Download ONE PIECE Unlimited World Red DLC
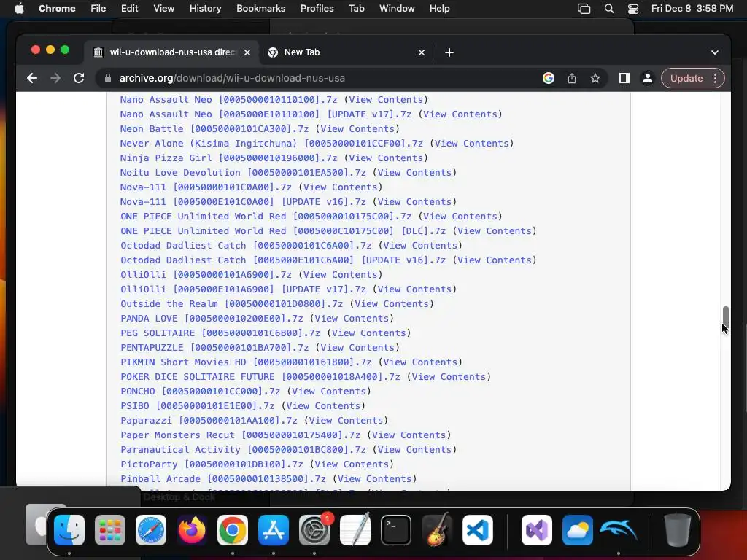 (283, 231)
